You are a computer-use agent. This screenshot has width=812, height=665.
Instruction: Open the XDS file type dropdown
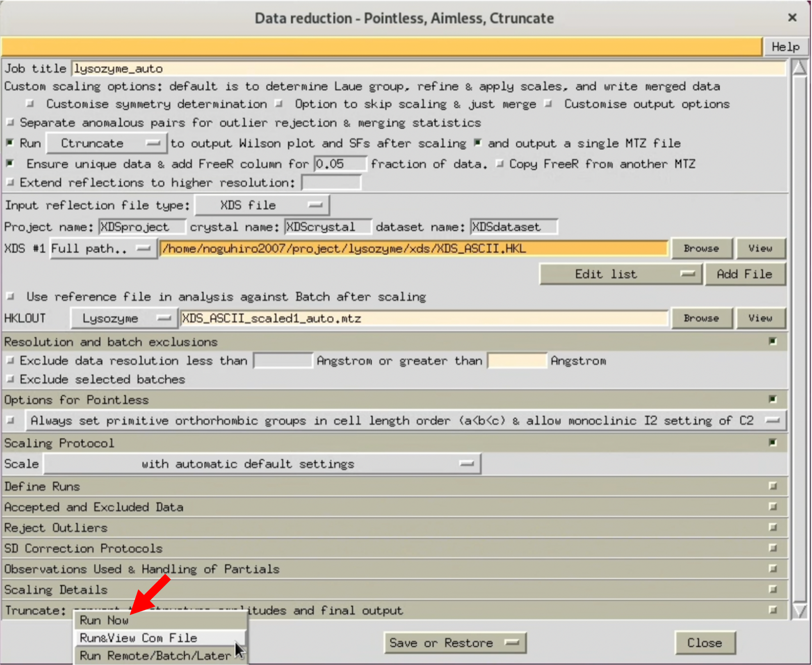262,206
